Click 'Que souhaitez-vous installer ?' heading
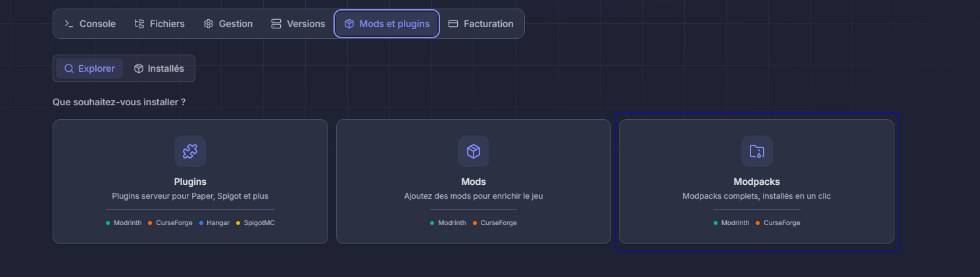 tap(119, 103)
